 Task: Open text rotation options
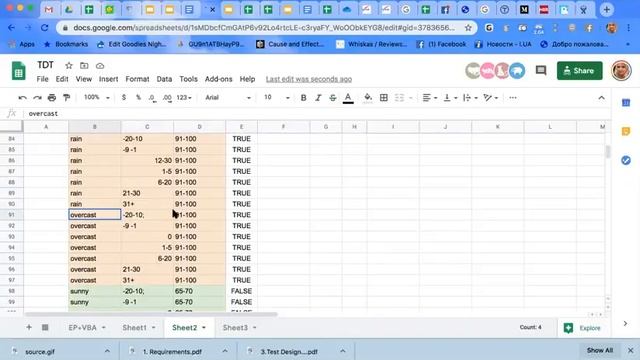coord(491,98)
